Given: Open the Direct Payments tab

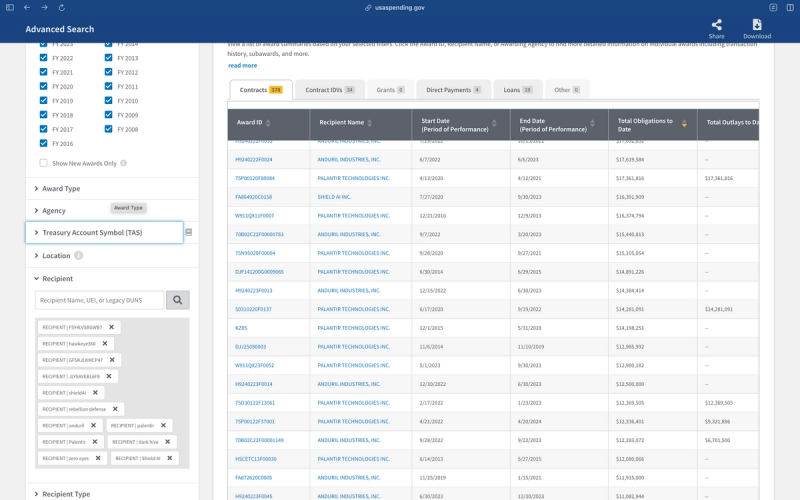Looking at the screenshot, I should [453, 90].
